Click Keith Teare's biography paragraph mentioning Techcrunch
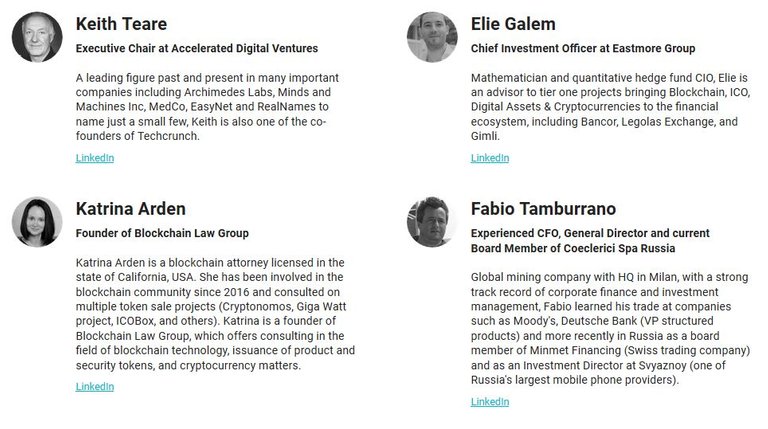 [207, 107]
